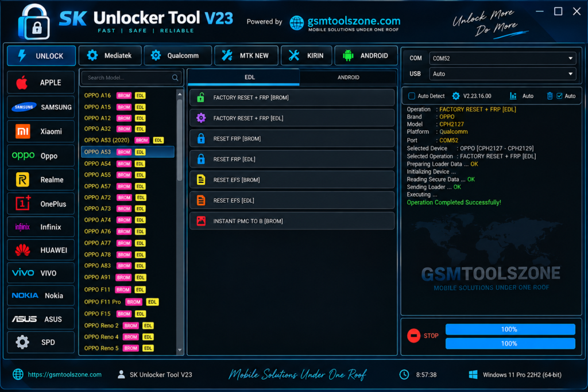Open the USB Auto dropdown
588x392 pixels.
(x=502, y=74)
